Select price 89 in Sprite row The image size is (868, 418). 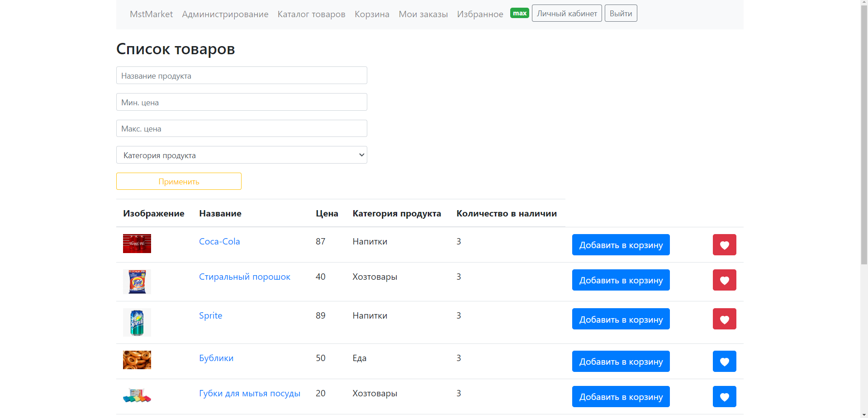coord(320,315)
